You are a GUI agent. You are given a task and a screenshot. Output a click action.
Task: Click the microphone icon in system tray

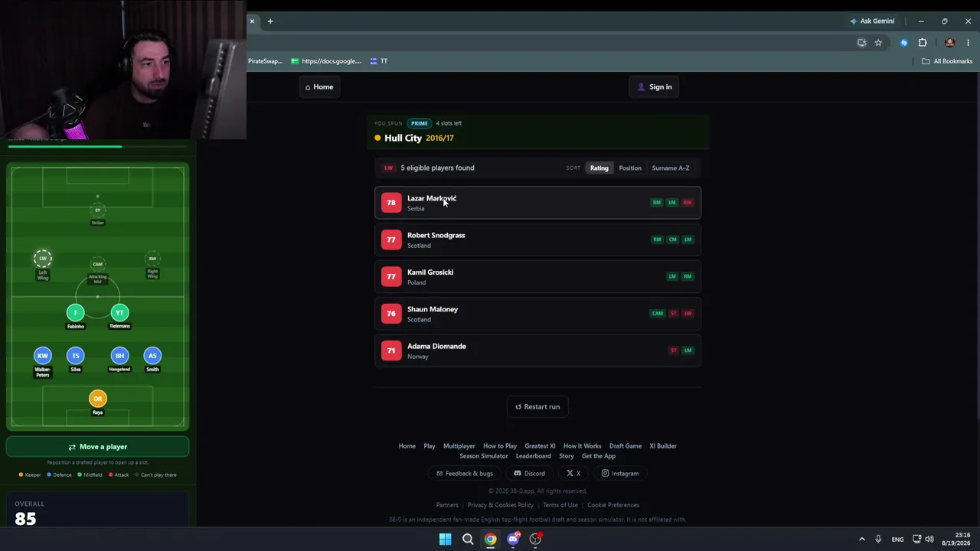click(878, 540)
